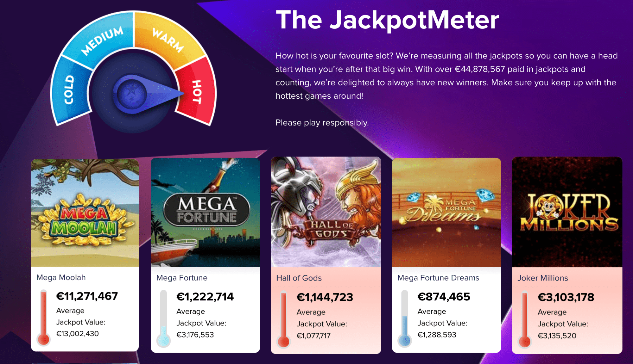This screenshot has width=633, height=364.
Task: Click the light blue thermometer for Mega Fortune
Action: pos(163,319)
